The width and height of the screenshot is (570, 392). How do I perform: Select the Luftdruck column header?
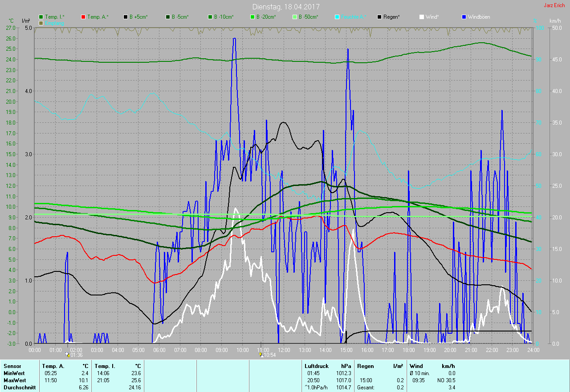316,366
